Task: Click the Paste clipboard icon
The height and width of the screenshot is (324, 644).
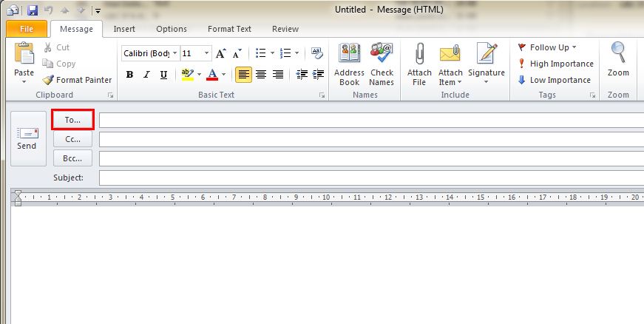Action: (x=24, y=62)
